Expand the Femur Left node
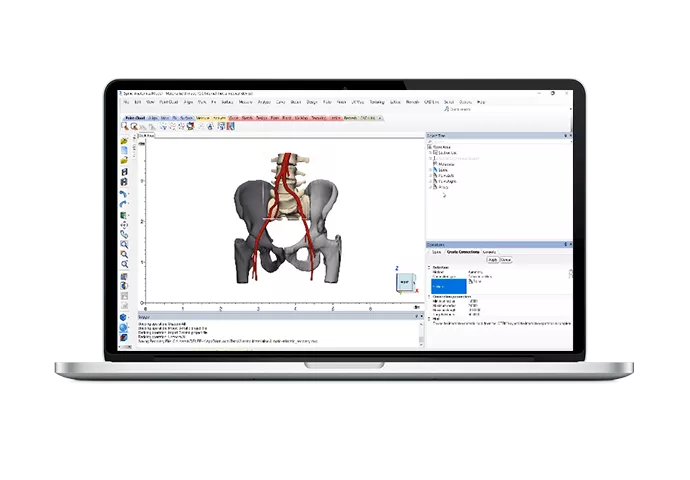 [x=430, y=176]
